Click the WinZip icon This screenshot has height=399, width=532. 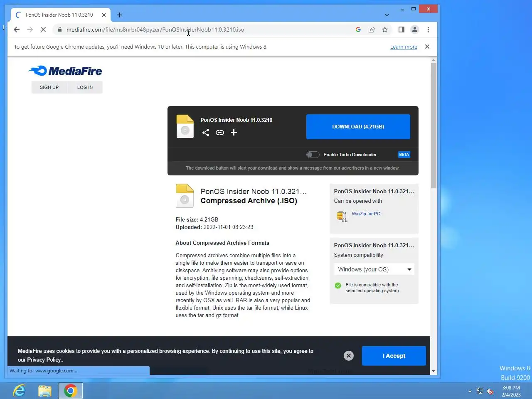(x=342, y=216)
